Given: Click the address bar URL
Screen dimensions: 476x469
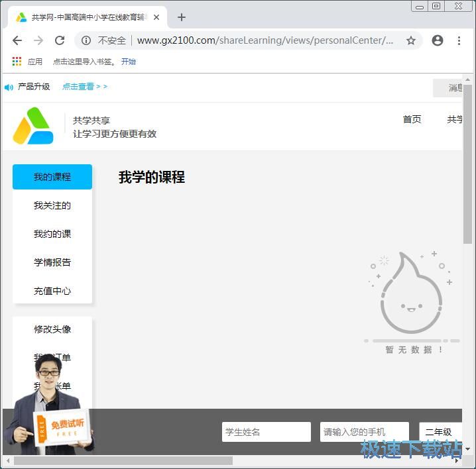Looking at the screenshot, I should 265,40.
